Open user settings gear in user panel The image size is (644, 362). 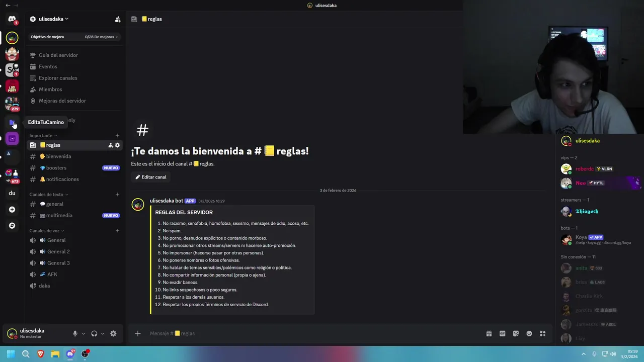(113, 333)
